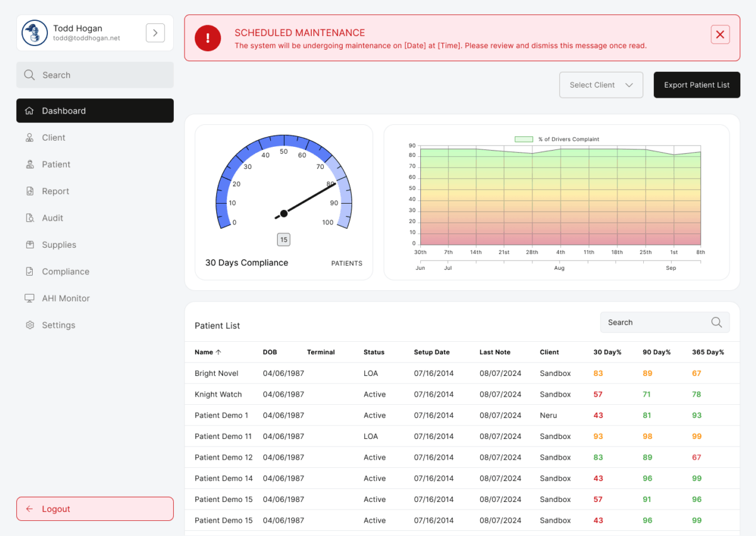Screen dimensions: 756x536
Task: Click Export Patient List button
Action: (697, 85)
